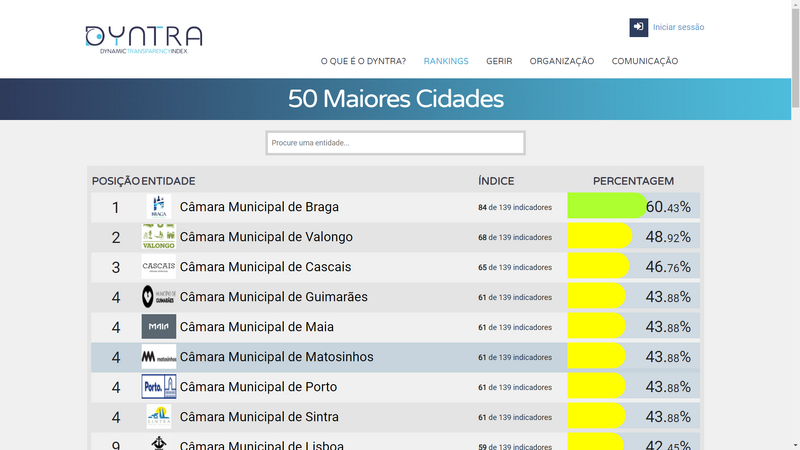Open the COMUNICAÇÃO menu item

pos(645,61)
